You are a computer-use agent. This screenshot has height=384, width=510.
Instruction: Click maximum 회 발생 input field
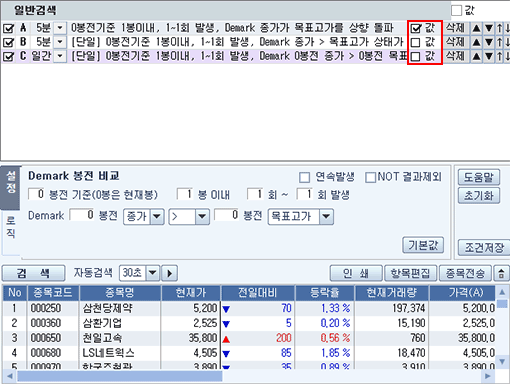(305, 194)
